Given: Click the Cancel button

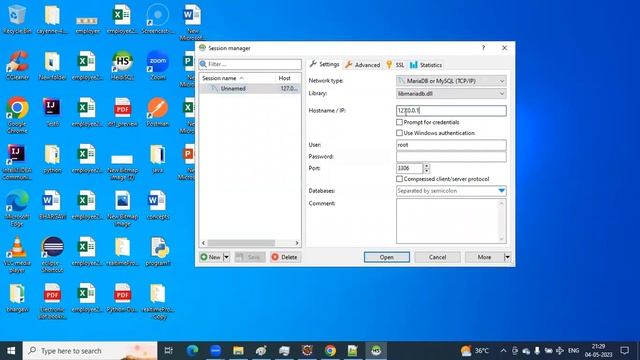Looking at the screenshot, I should coord(437,257).
